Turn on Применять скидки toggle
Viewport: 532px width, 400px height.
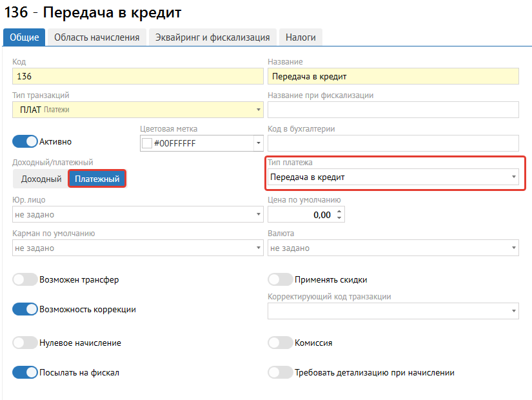point(281,279)
